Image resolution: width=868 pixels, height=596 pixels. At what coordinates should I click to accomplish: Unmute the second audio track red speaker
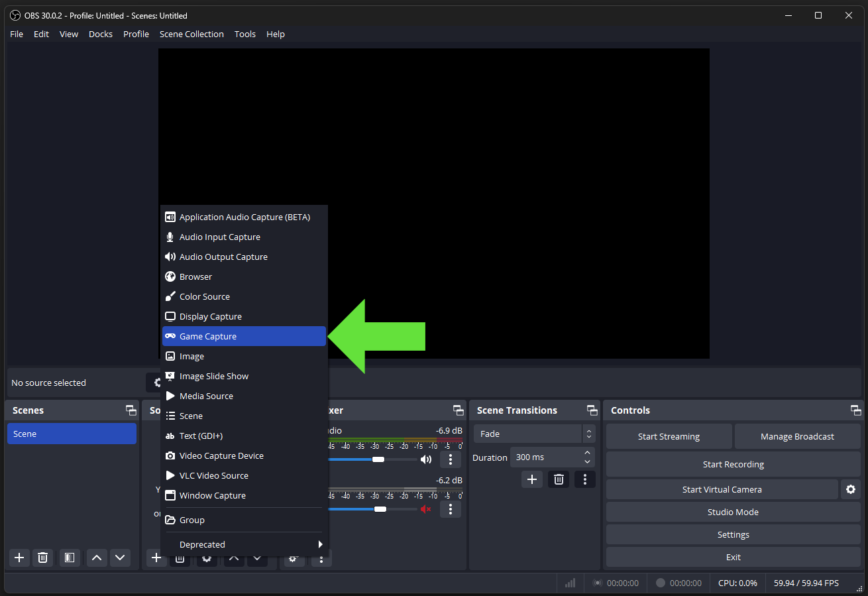click(426, 509)
